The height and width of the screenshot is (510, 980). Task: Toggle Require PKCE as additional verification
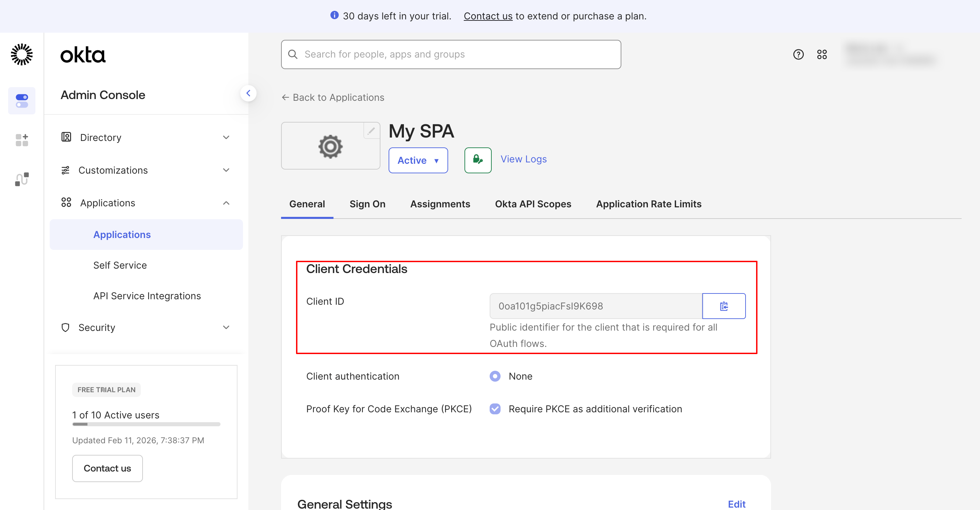[x=494, y=409]
